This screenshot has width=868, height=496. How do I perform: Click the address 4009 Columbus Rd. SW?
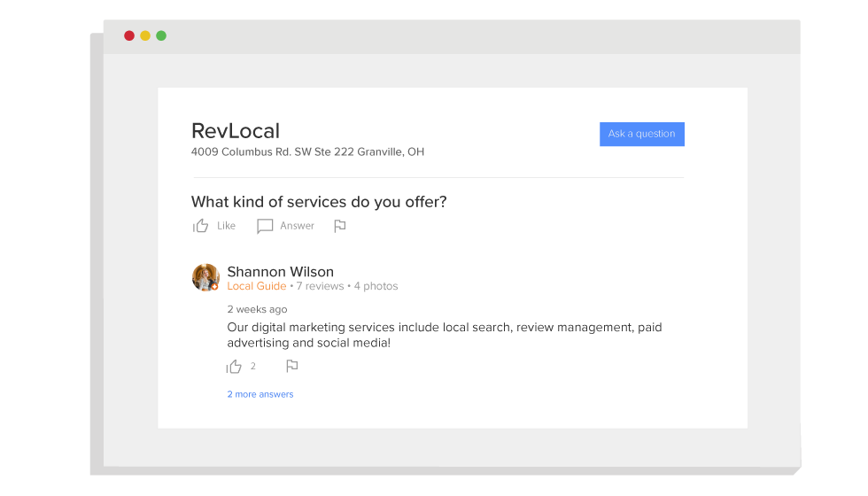click(x=307, y=151)
